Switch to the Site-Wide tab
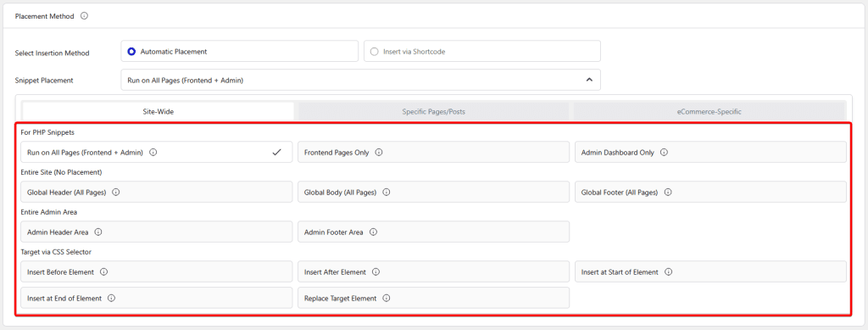868x330 pixels. coord(159,111)
